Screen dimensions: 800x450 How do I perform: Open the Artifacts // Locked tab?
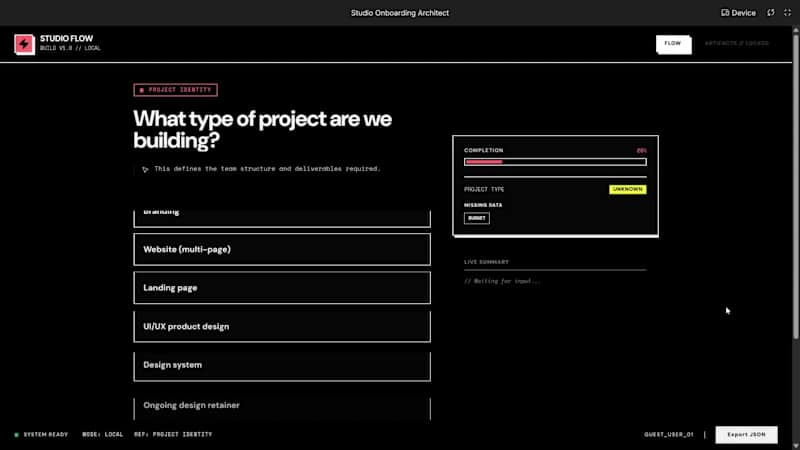click(736, 44)
